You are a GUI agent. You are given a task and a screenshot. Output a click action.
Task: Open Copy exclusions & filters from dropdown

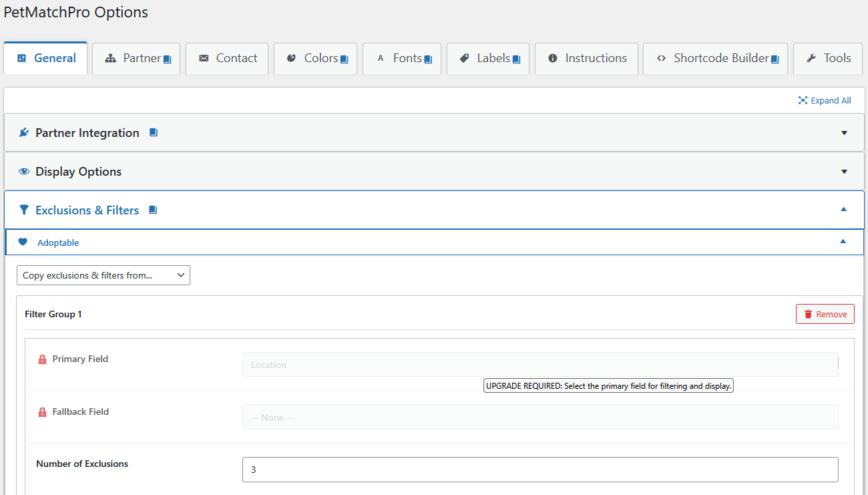103,275
